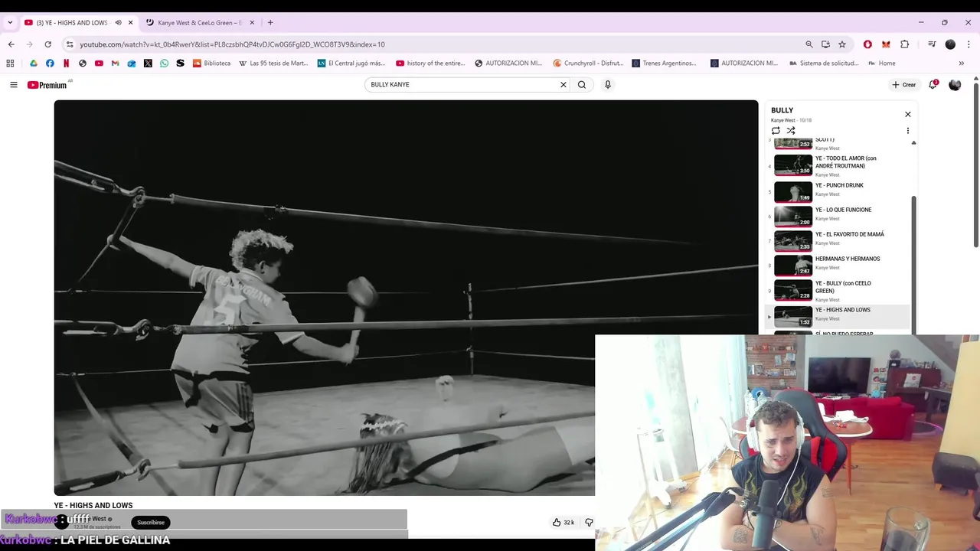
Task: Open the Crunchyroll - Disfrut... bookmark
Action: tap(588, 64)
